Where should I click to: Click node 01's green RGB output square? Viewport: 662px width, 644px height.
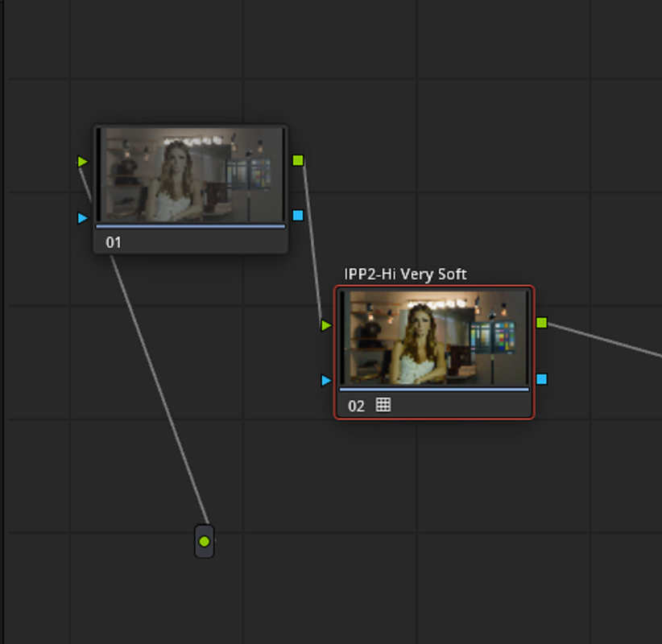(x=298, y=160)
